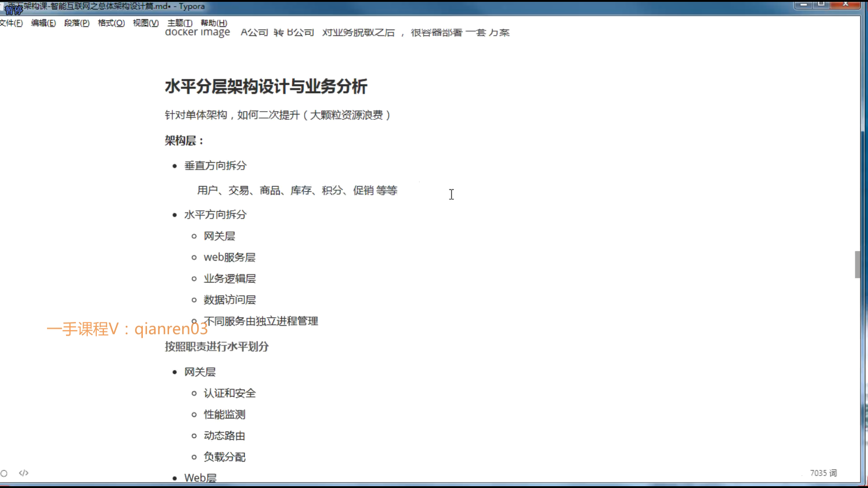Close the Typora window
The height and width of the screenshot is (488, 868).
pos(845,5)
